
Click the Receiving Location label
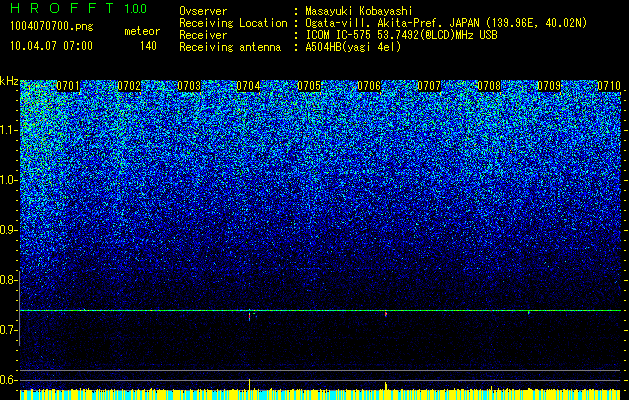point(233,23)
